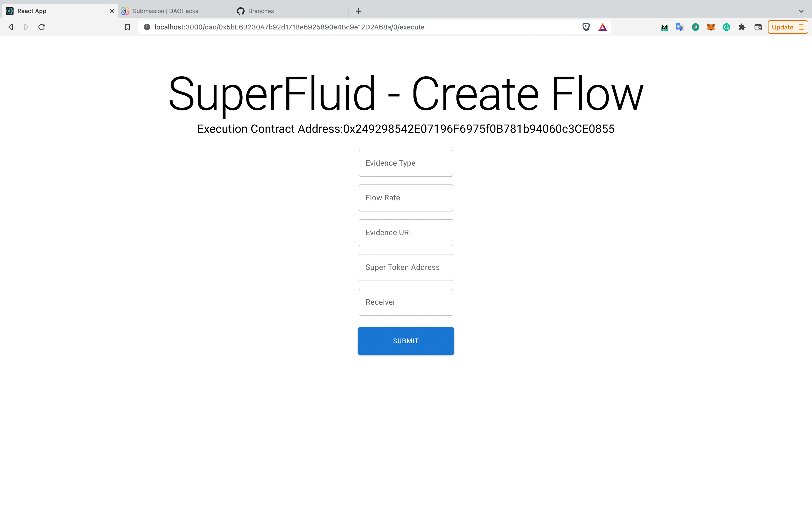Viewport: 812px width, 507px height.
Task: Click the Evidence URI input field
Action: [x=406, y=232]
